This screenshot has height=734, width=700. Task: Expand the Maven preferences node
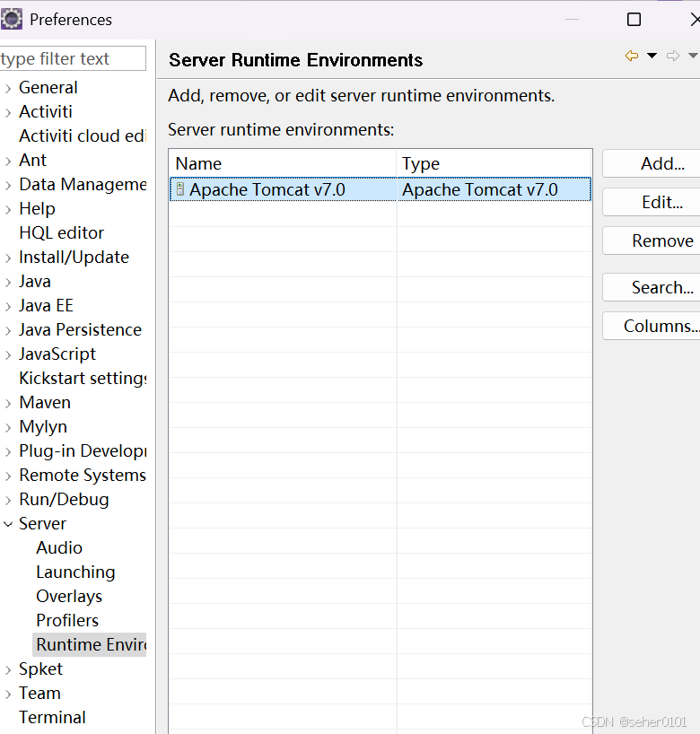coord(8,404)
